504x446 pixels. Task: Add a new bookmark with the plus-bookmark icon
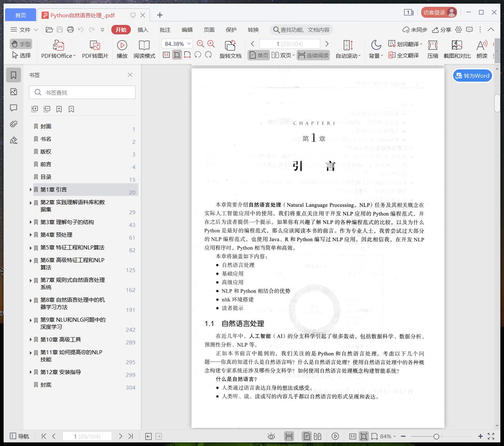[59, 109]
